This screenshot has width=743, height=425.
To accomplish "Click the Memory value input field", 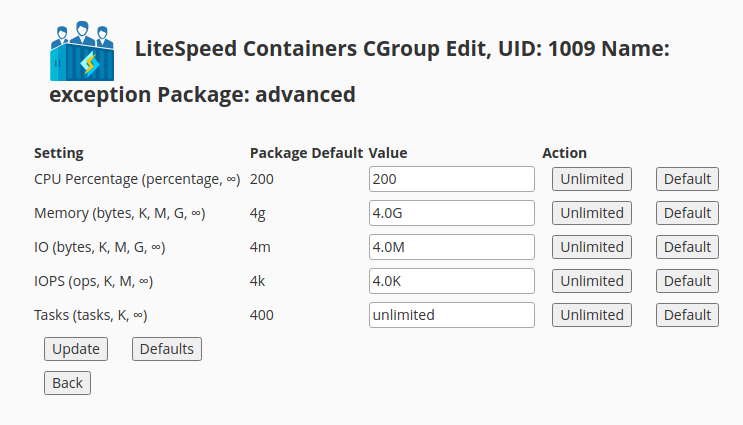I will [x=451, y=213].
